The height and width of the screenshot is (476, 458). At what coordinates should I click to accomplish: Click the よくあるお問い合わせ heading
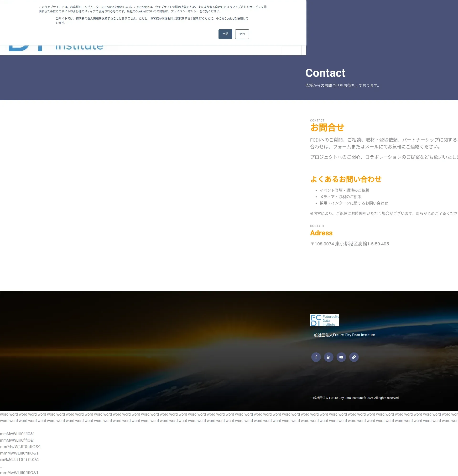pos(346,179)
